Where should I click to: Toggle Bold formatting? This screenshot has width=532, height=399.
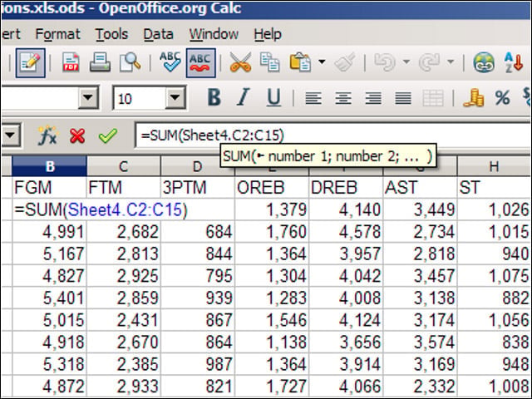(214, 98)
